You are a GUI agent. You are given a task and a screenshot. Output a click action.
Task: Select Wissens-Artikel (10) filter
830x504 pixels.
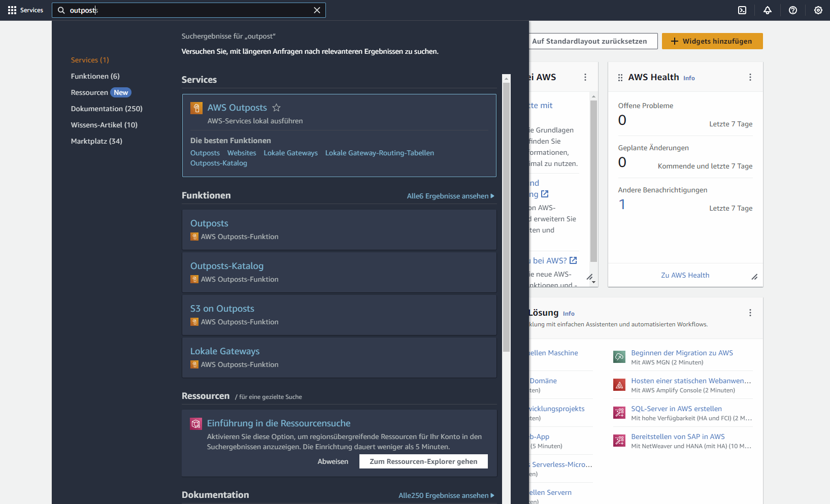point(104,125)
